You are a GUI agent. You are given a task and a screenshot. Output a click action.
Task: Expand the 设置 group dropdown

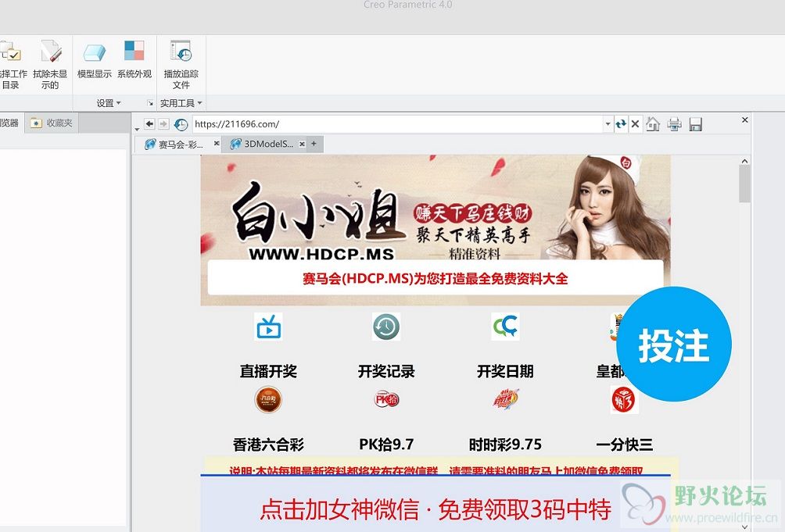point(109,103)
